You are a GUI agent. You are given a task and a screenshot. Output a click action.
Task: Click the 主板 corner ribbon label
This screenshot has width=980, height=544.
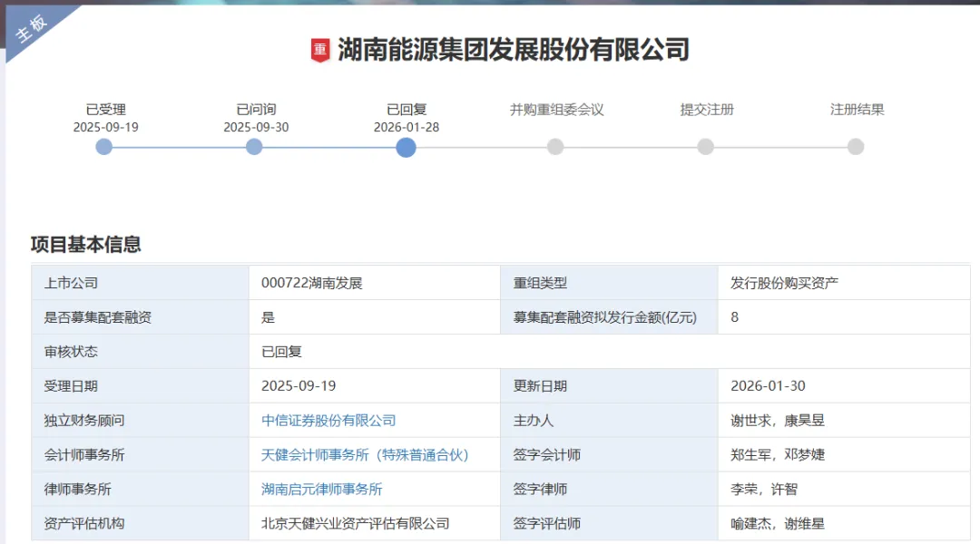tap(31, 28)
